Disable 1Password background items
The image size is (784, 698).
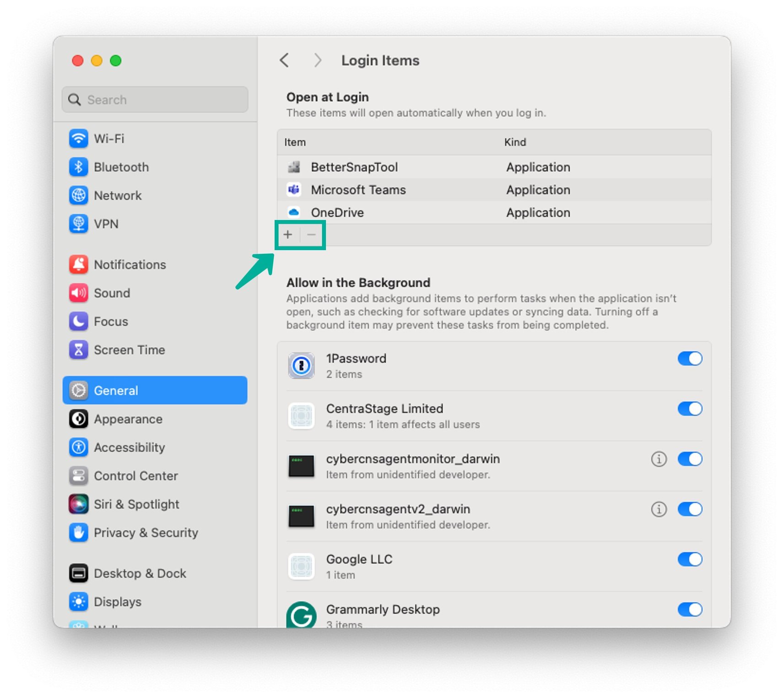tap(689, 358)
